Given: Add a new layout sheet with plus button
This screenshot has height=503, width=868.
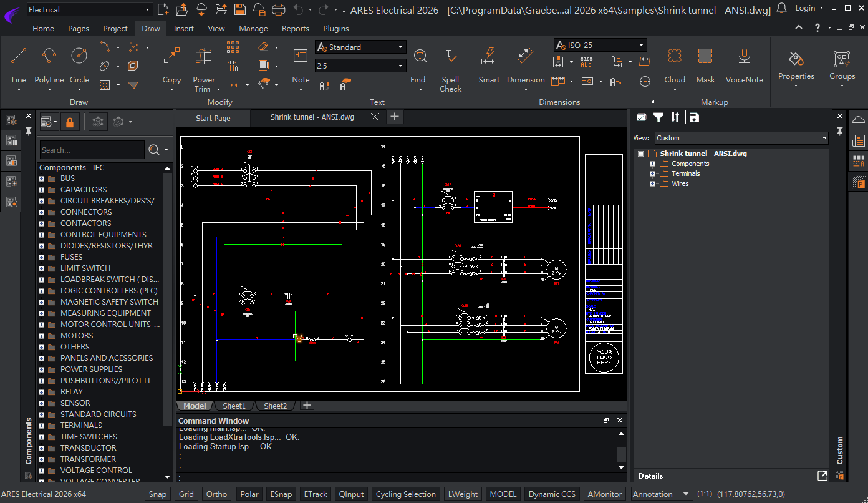Looking at the screenshot, I should click(x=307, y=405).
